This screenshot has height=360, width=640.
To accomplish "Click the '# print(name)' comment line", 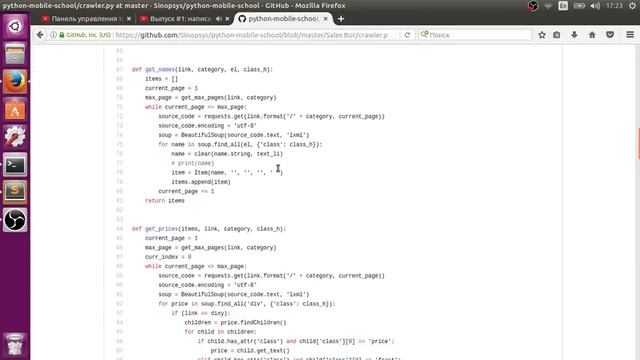I will tap(193, 163).
